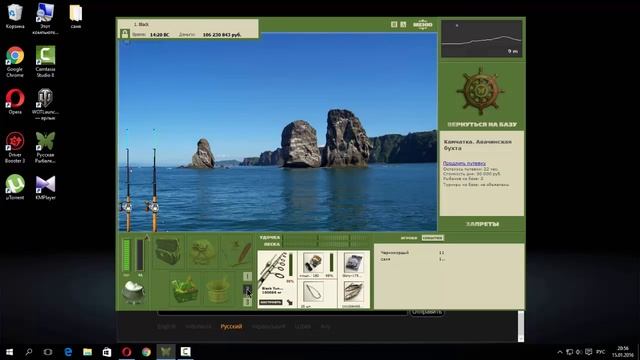This screenshot has width=640, height=360.
Task: Open the Windows Start menu
Action: (9, 351)
